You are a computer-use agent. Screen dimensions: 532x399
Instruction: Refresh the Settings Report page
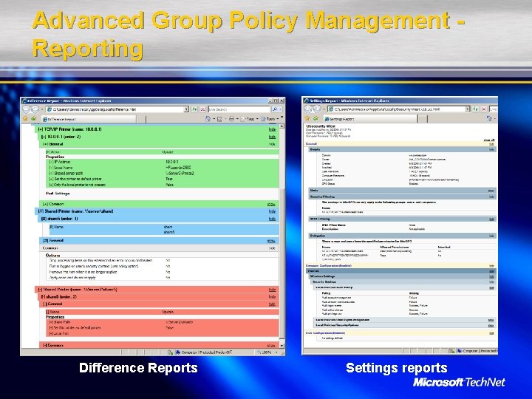pos(475,109)
